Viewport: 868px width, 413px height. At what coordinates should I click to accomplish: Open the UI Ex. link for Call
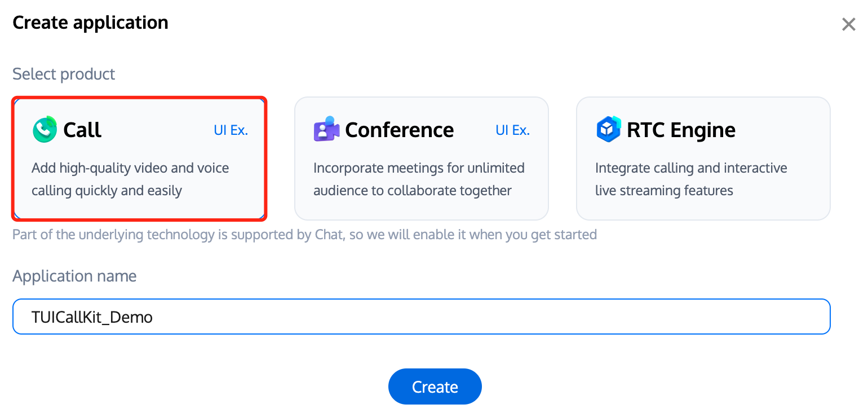(x=230, y=130)
